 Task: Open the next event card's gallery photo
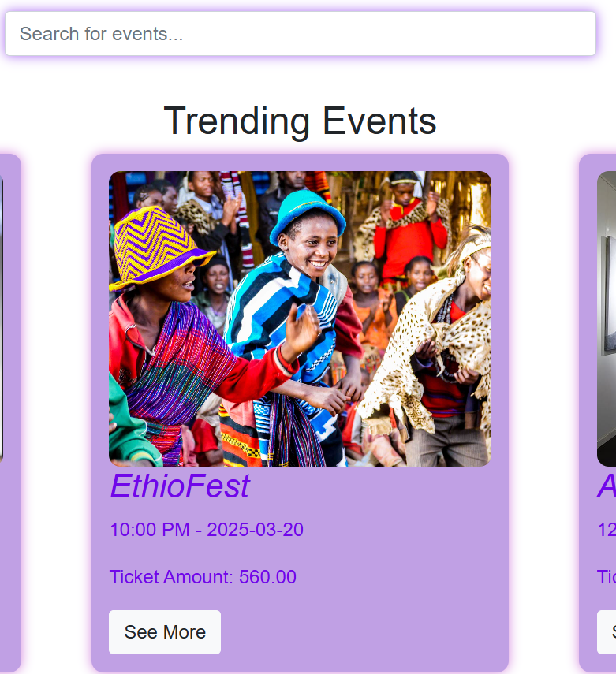[607, 318]
